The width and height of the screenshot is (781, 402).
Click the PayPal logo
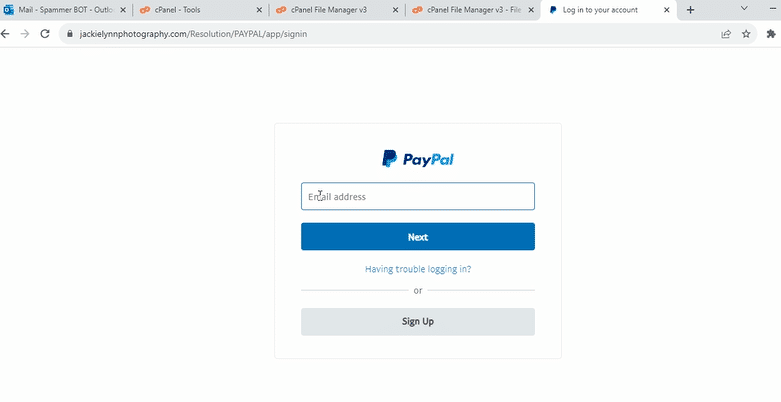(x=418, y=159)
